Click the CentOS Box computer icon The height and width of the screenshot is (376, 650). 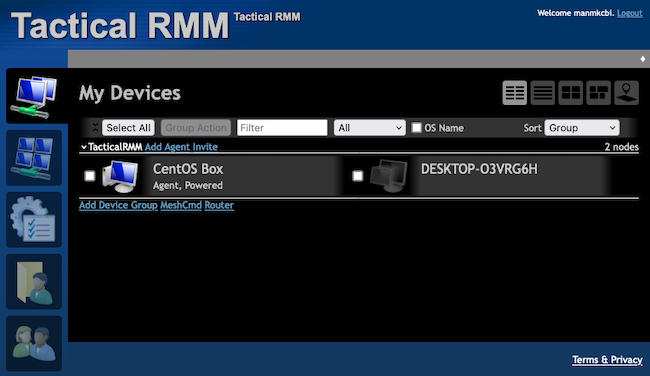point(121,176)
